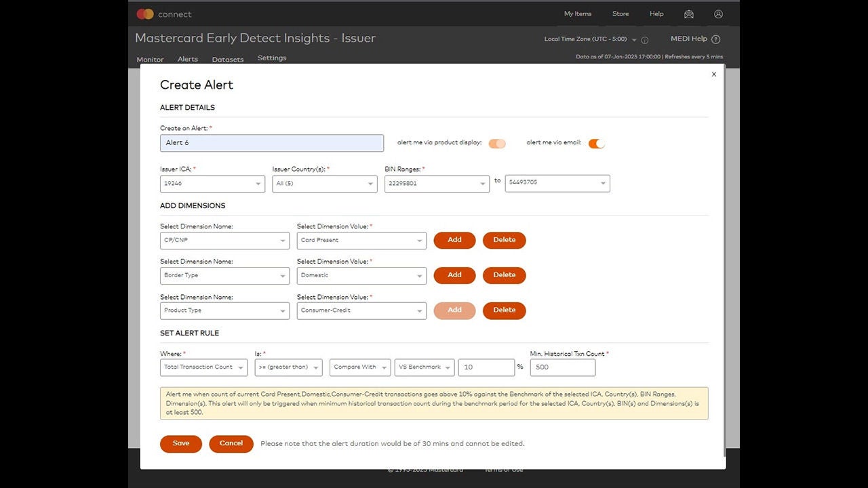Click the Min. Historical Txn Count field
The height and width of the screenshot is (488, 868).
(x=562, y=367)
